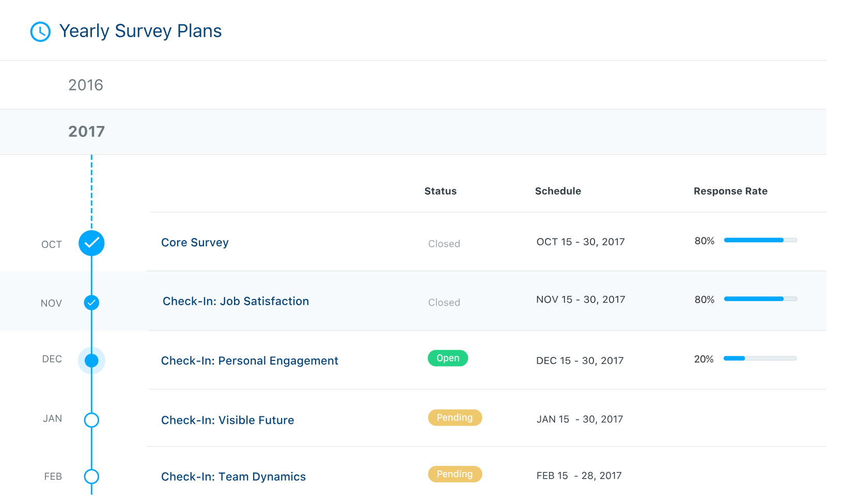Click Job Satisfaction response rate progress bar
Image resolution: width=845 pixels, height=504 pixels.
pos(761,299)
